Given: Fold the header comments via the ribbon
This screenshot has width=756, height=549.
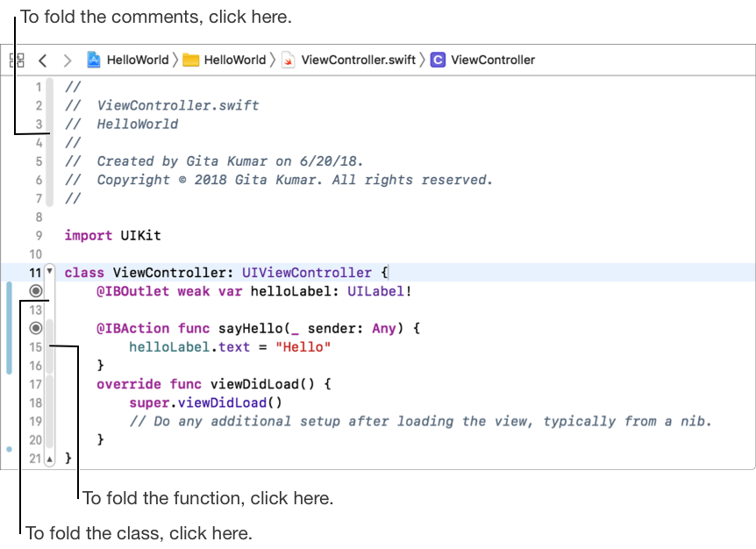Looking at the screenshot, I should point(50,142).
